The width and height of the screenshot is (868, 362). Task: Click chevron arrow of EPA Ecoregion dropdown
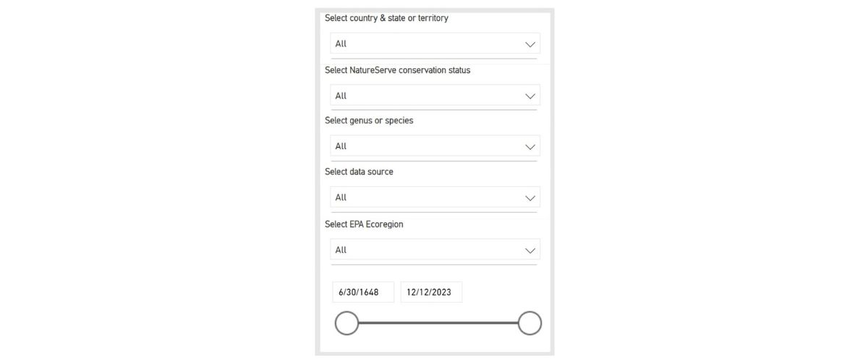pos(530,251)
